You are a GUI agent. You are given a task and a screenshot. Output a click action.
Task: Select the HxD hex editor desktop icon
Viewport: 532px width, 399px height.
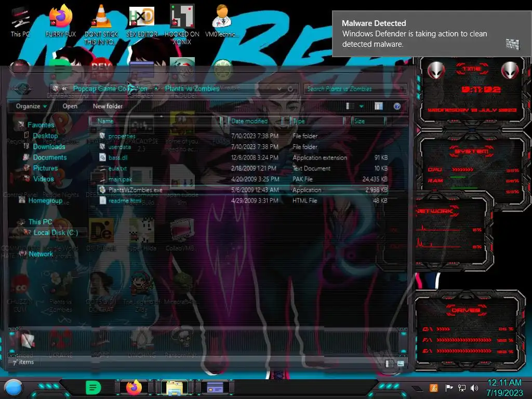(x=141, y=21)
